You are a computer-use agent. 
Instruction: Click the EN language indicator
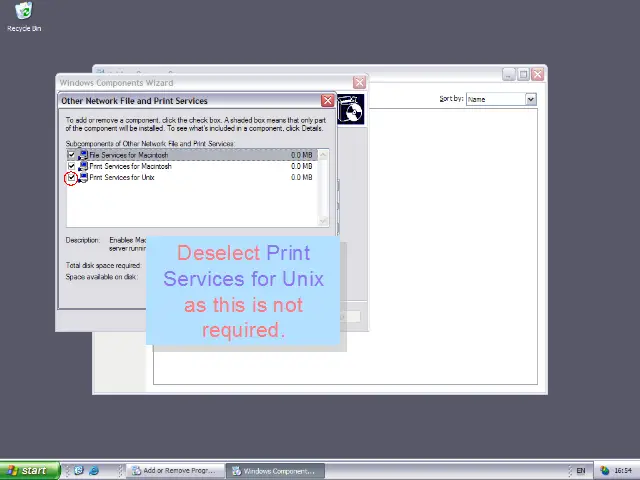581,471
